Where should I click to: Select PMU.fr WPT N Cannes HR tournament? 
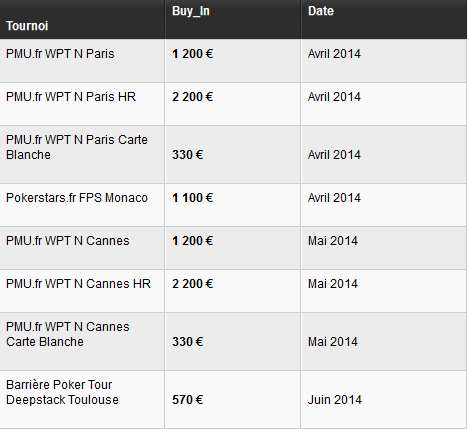pos(78,284)
